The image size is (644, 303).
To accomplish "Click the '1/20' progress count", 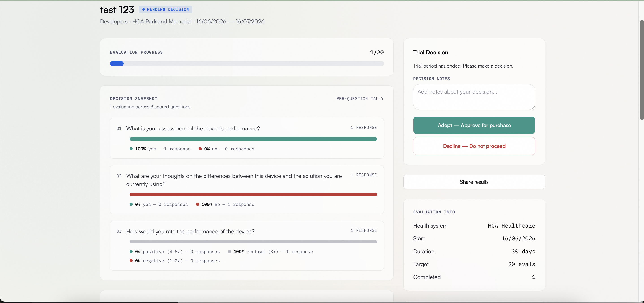I will tap(377, 52).
